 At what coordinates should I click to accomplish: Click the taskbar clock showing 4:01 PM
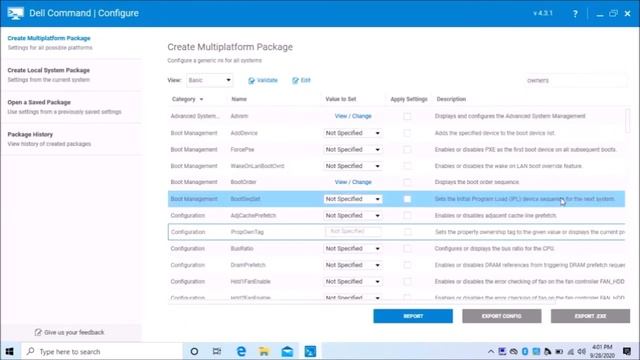pos(602,351)
